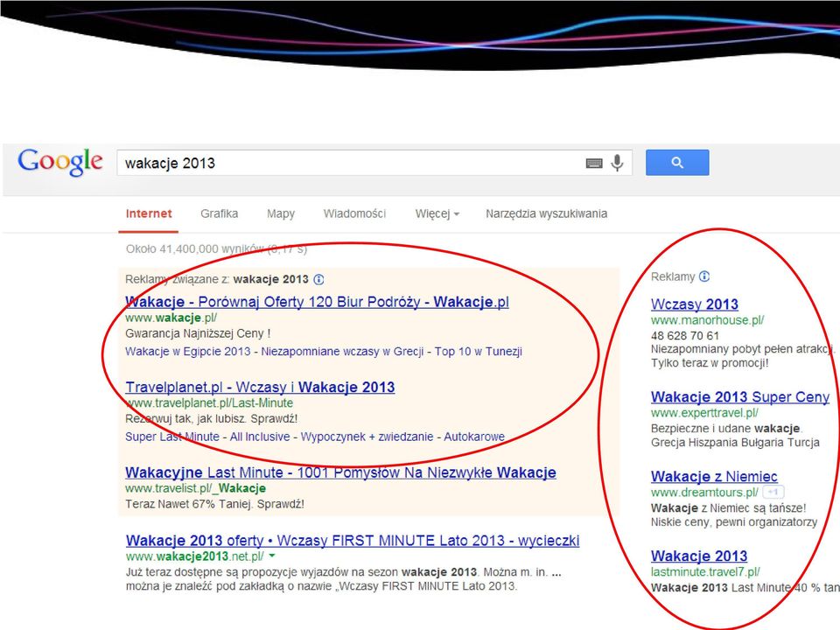Click the +1 badge next to dreamtours.pl
The height and width of the screenshot is (630, 840).
point(773,492)
